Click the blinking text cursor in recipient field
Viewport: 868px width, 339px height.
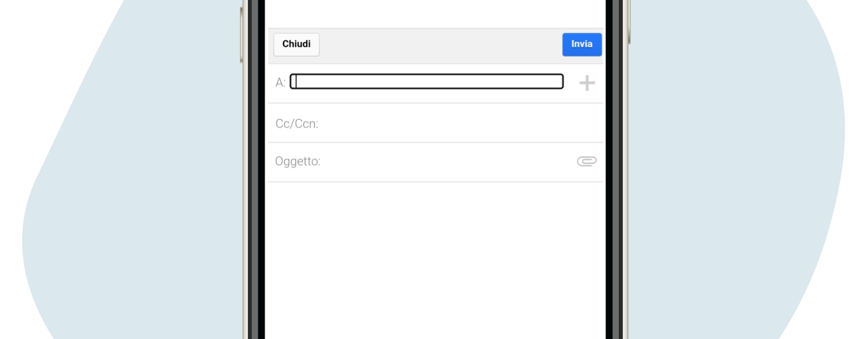tap(296, 81)
